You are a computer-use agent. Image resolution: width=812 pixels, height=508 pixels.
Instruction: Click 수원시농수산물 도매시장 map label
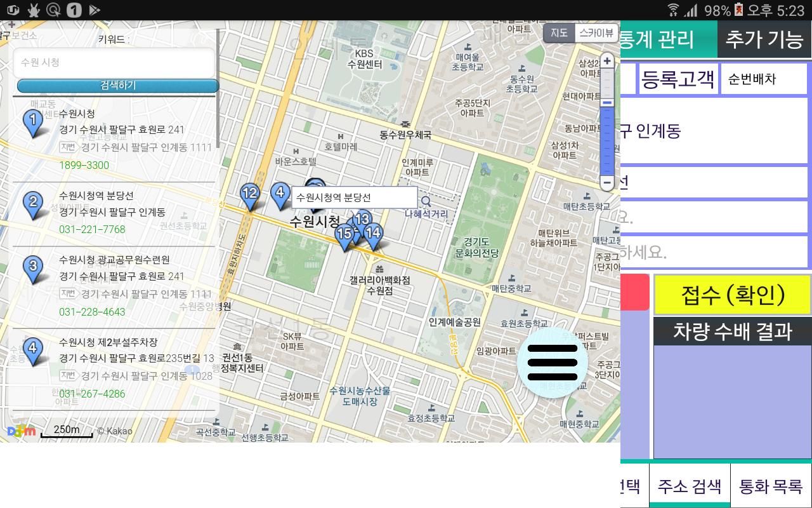(x=360, y=396)
